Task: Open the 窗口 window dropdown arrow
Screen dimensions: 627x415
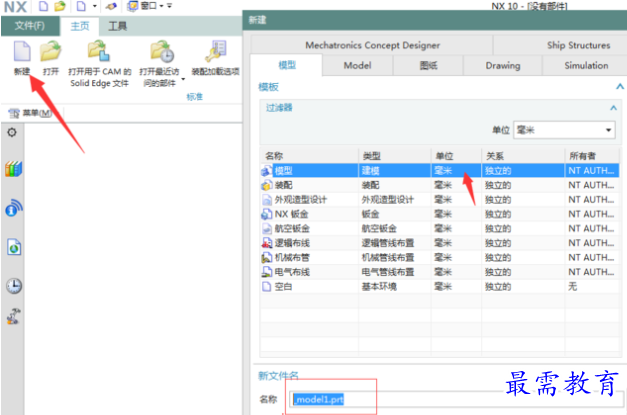Action: tap(162, 6)
